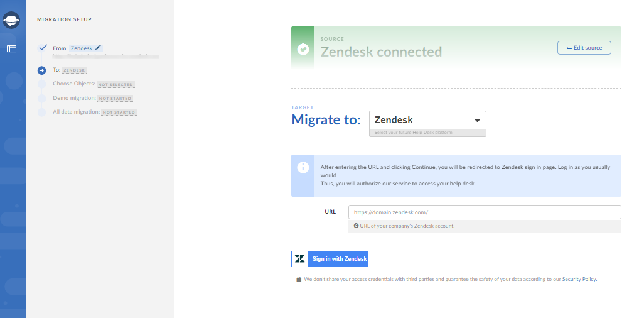Select the Choose Objects setup step
644x318 pixels.
74,84
